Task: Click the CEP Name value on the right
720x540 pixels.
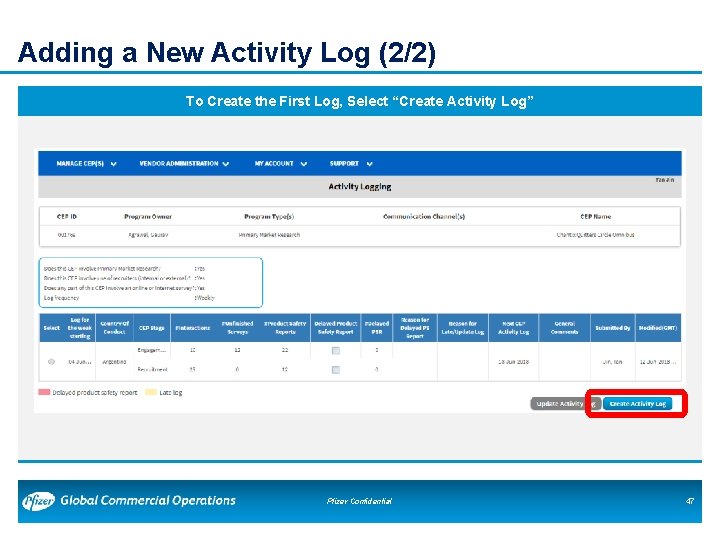Action: tap(596, 235)
